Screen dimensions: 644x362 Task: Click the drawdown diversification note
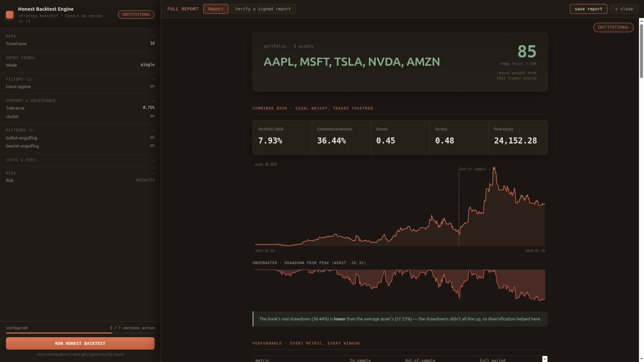[400, 319]
